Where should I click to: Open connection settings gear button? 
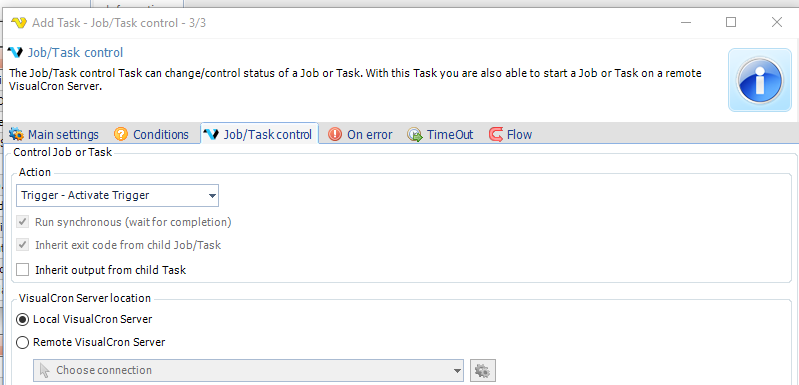pos(483,370)
